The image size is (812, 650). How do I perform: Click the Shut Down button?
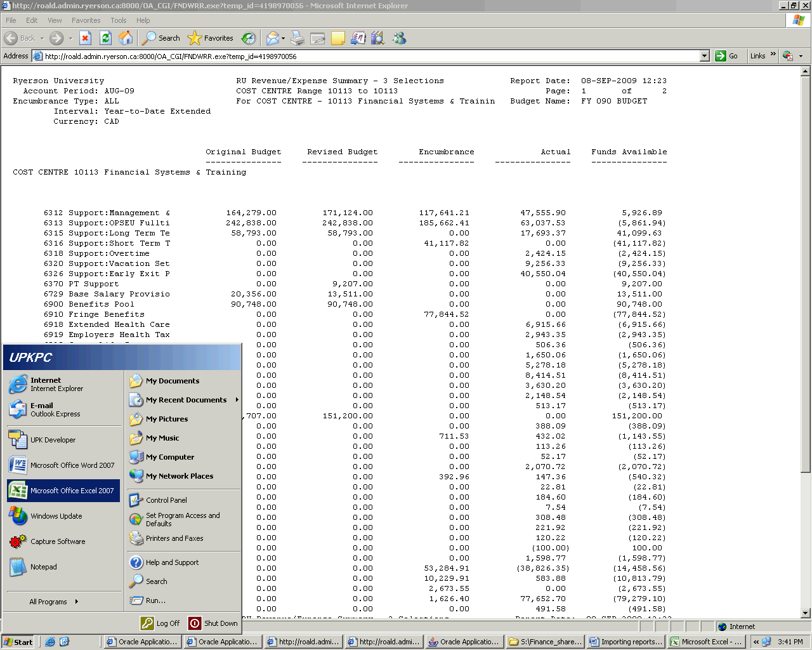213,623
